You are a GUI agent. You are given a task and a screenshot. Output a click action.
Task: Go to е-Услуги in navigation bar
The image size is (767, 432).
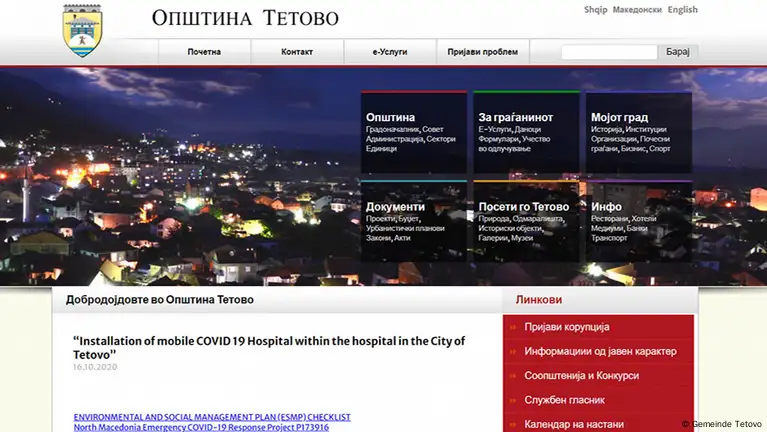pyautogui.click(x=390, y=52)
